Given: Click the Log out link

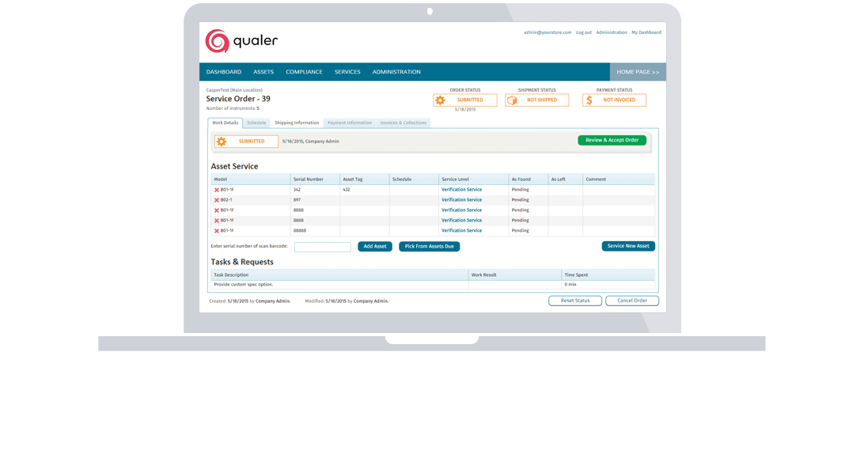Looking at the screenshot, I should point(584,32).
